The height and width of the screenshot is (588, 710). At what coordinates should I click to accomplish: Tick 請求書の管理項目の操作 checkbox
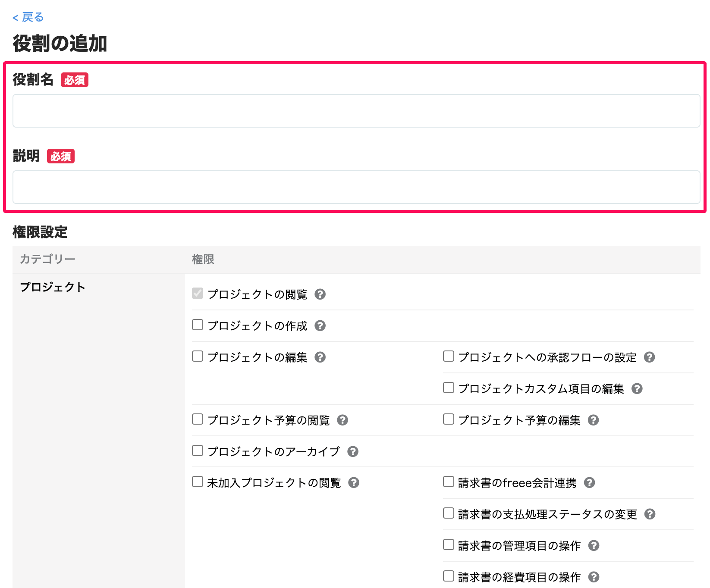click(x=449, y=544)
